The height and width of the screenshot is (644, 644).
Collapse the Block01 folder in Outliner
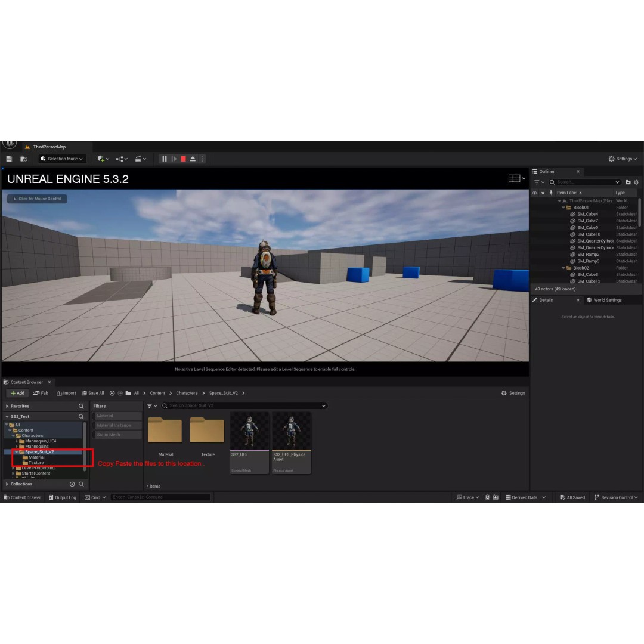[x=563, y=208]
